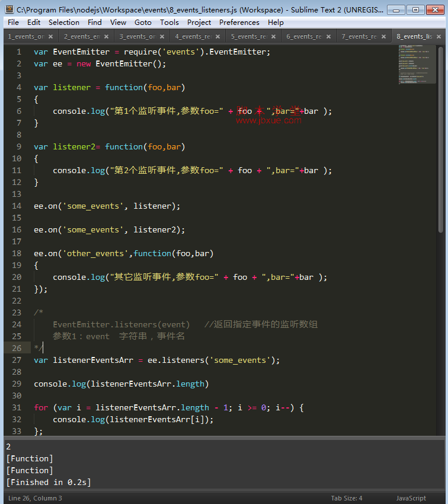This screenshot has height=504, width=448.
Task: Click the second '[Function]' output line
Action: [30, 470]
